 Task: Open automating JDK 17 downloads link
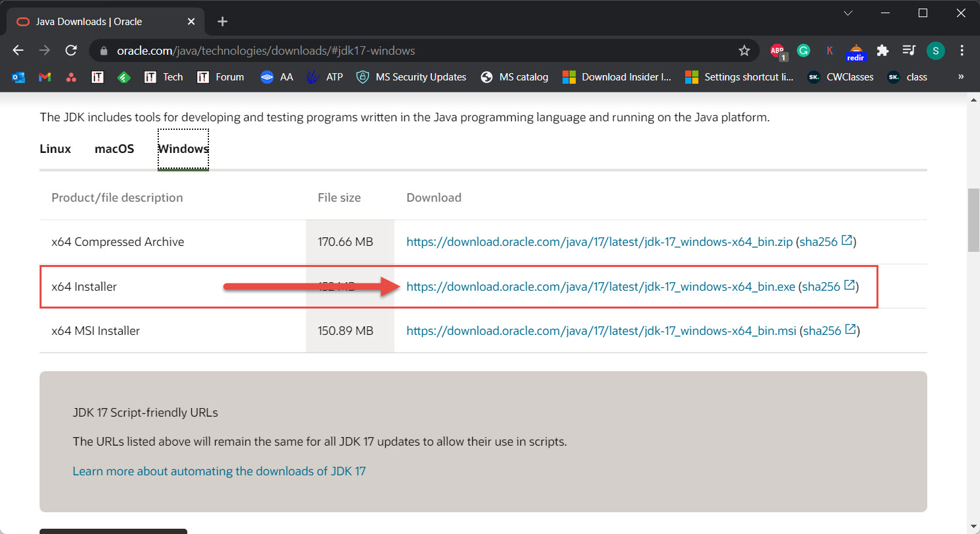tap(219, 471)
